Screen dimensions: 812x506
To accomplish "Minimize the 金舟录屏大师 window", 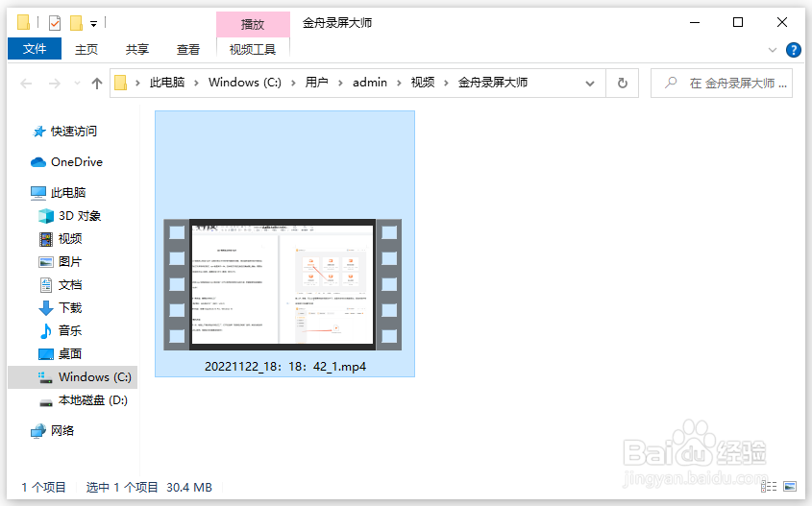I will [695, 22].
